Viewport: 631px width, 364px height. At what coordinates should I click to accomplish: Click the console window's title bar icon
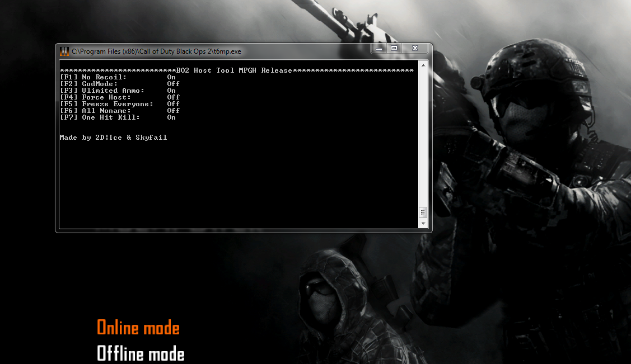click(x=64, y=51)
